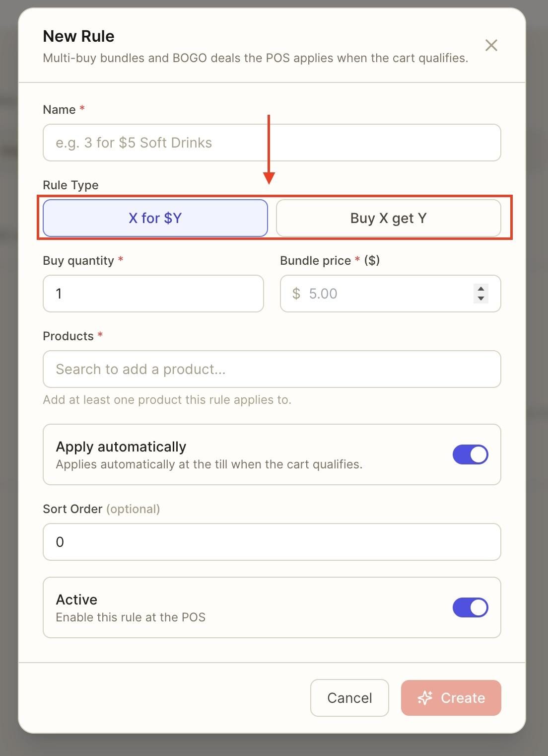The height and width of the screenshot is (756, 548).
Task: Click the Create button
Action: (451, 698)
